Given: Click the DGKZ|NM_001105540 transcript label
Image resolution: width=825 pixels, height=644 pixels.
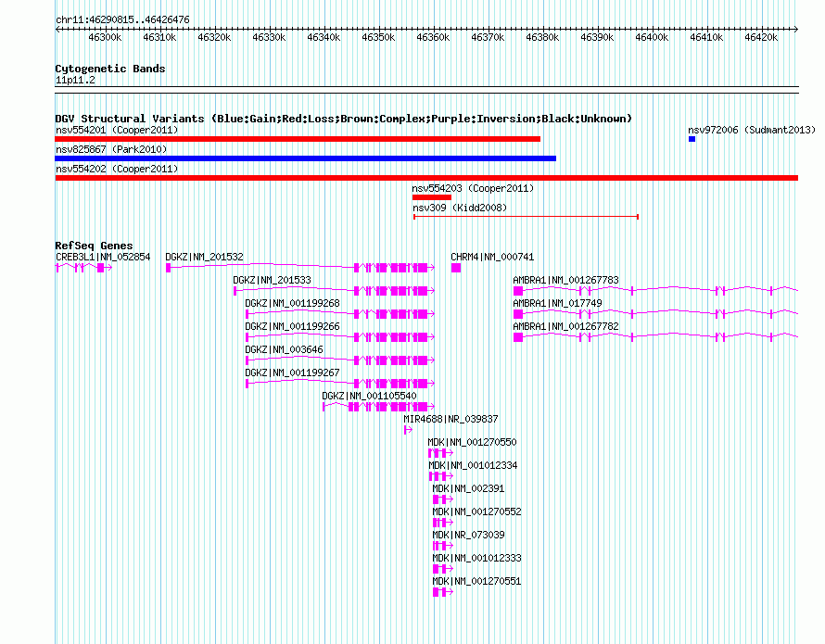Looking at the screenshot, I should coord(369,396).
